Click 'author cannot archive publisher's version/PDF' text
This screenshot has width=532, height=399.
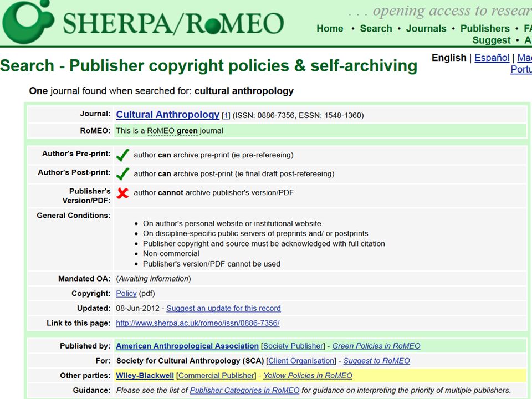tap(213, 193)
